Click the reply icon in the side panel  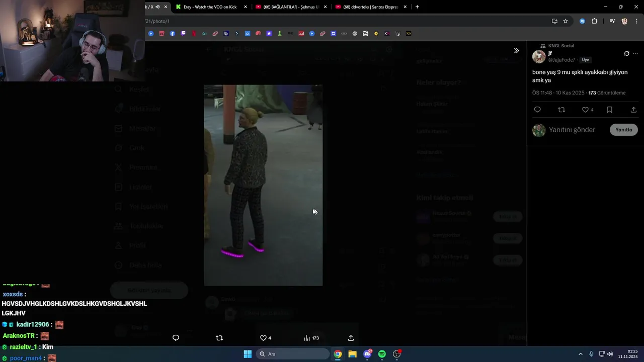tap(537, 110)
